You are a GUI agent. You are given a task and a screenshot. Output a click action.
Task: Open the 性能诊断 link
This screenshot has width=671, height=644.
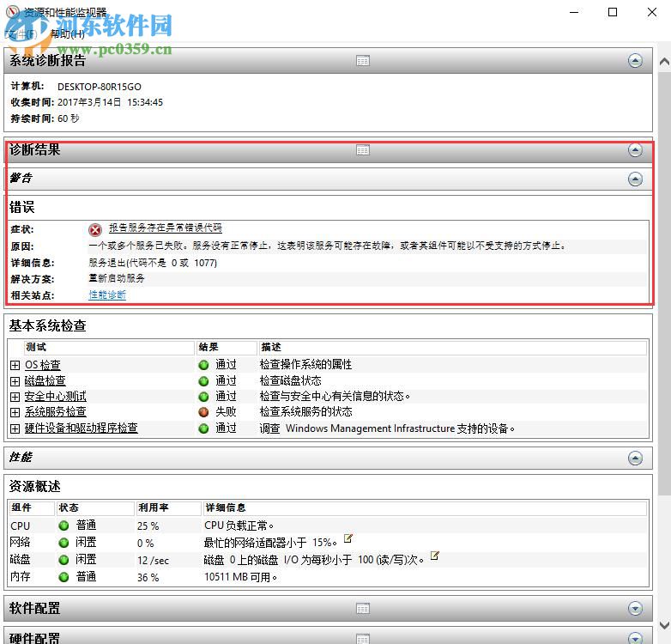click(x=107, y=295)
